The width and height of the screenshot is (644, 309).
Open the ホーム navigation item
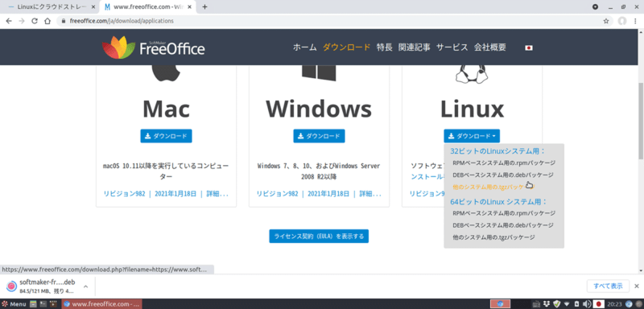[305, 47]
